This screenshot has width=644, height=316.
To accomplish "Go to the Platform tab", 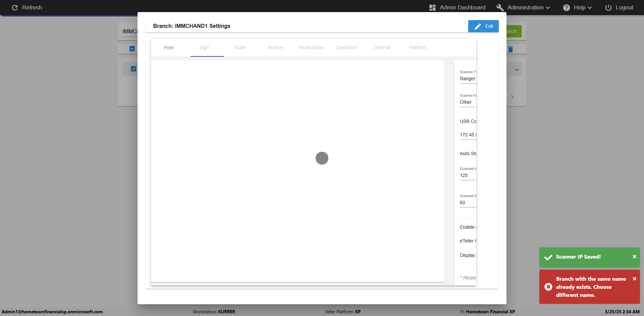I will [x=418, y=47].
